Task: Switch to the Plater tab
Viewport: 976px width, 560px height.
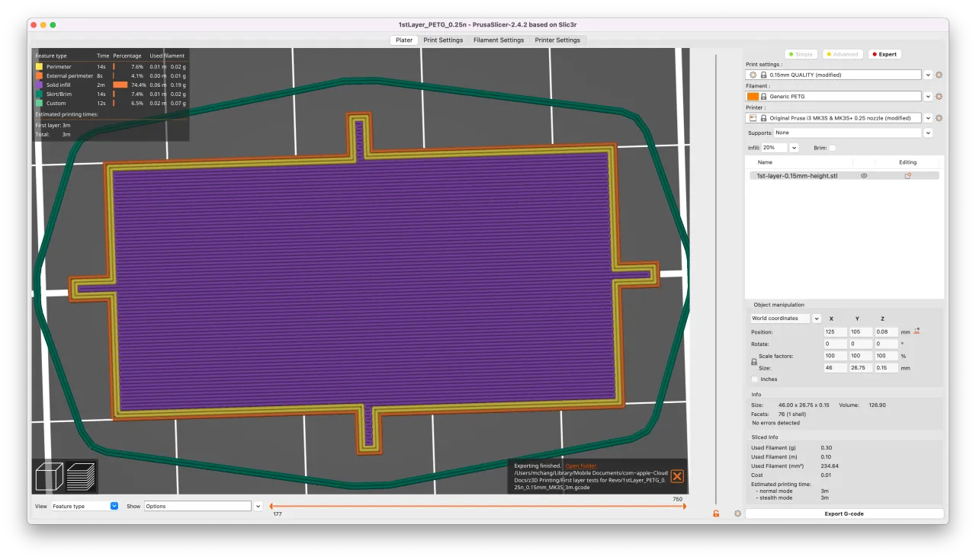Action: pyautogui.click(x=403, y=40)
